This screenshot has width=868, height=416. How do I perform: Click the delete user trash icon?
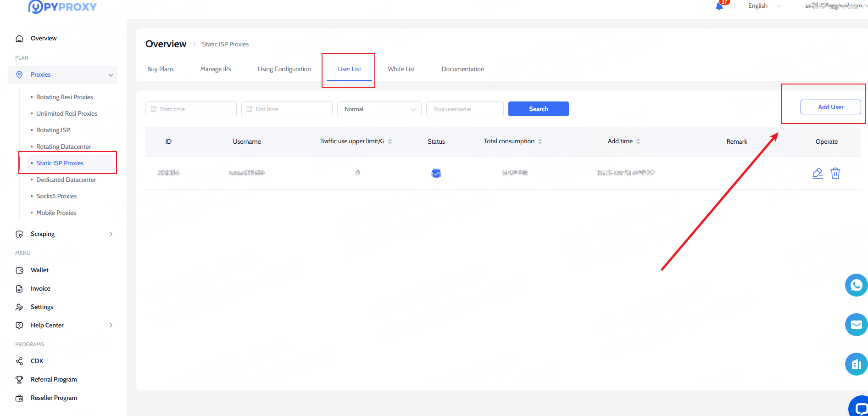835,173
